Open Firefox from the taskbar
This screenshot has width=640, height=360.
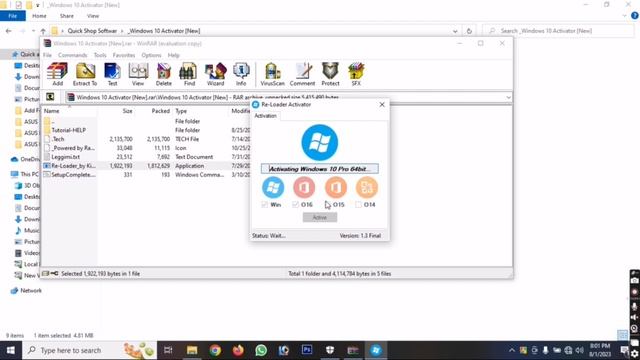pyautogui.click(x=238, y=350)
